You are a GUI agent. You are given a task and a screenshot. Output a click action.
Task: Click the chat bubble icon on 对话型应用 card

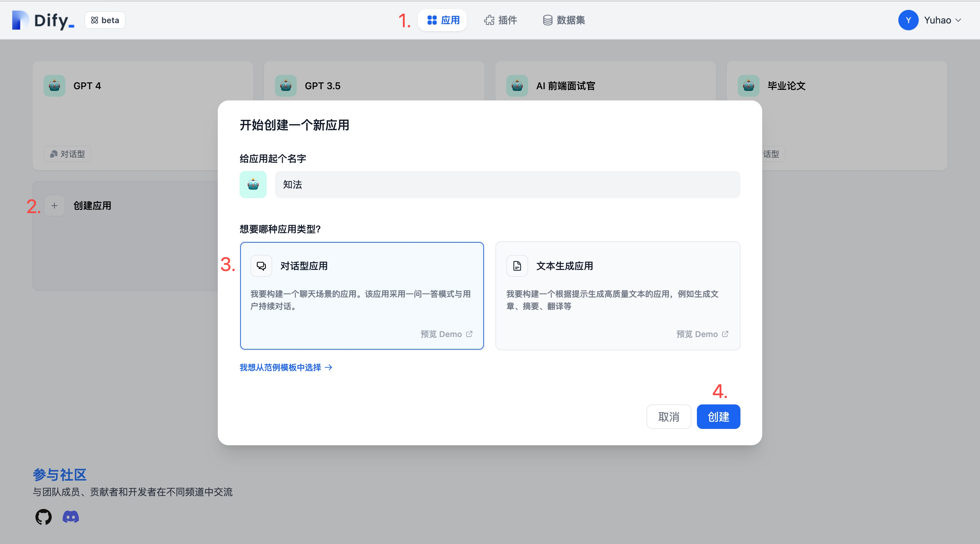[261, 266]
